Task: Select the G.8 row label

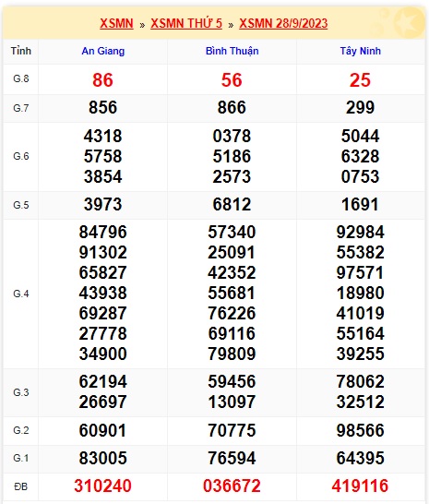Action: pyautogui.click(x=21, y=78)
